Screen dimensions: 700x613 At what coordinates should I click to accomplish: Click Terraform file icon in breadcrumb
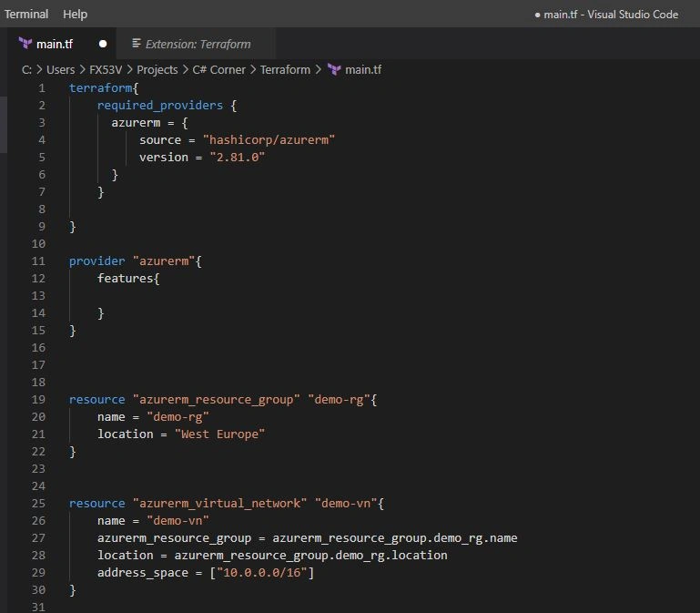point(334,70)
